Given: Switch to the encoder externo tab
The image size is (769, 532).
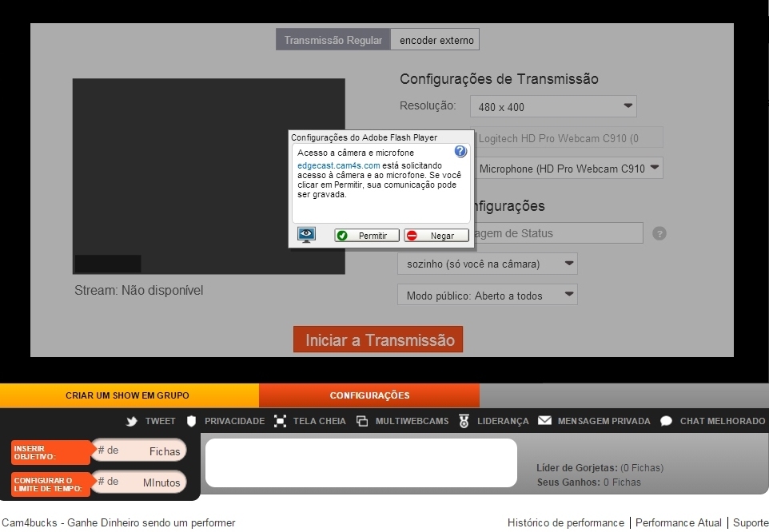Looking at the screenshot, I should (436, 40).
